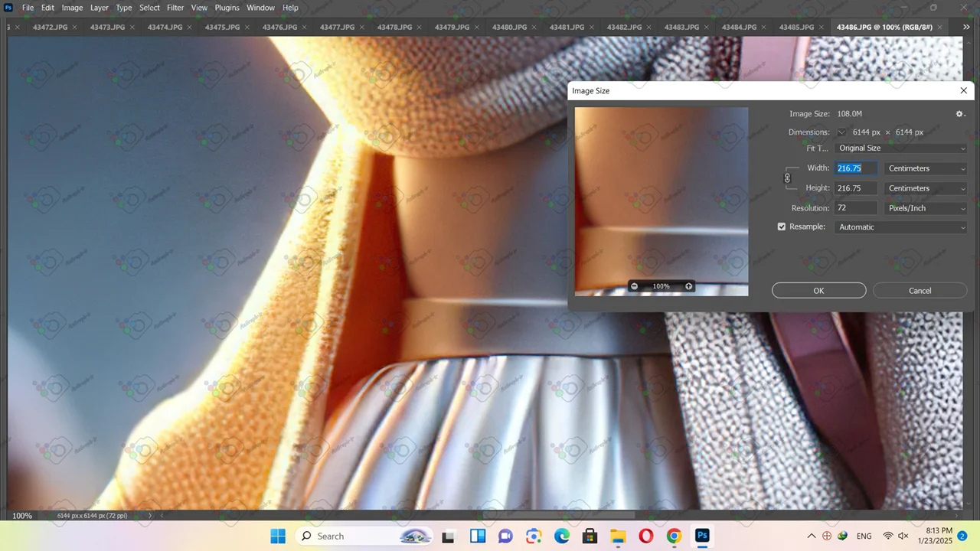Click the tab overflow double-arrow icon
The height and width of the screenshot is (551, 980).
966,28
